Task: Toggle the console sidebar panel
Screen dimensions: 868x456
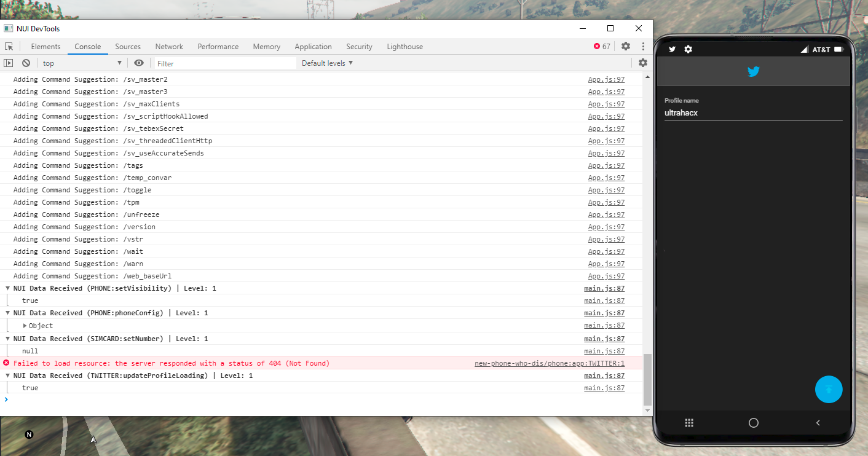Action: tap(9, 62)
